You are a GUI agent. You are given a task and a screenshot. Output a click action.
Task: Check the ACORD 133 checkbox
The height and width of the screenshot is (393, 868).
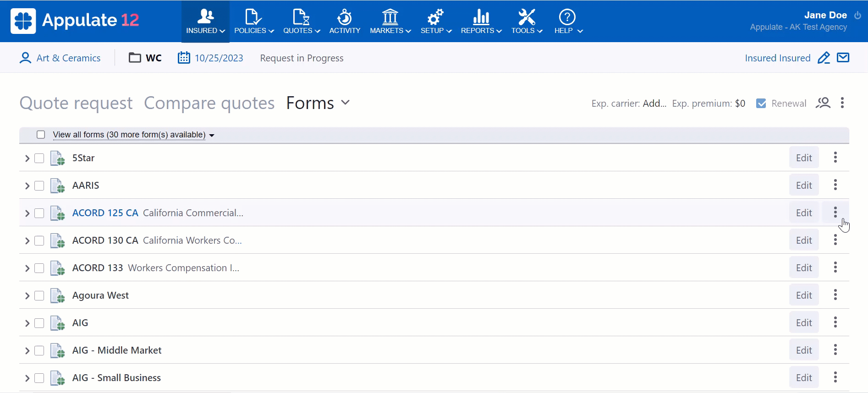click(x=39, y=268)
